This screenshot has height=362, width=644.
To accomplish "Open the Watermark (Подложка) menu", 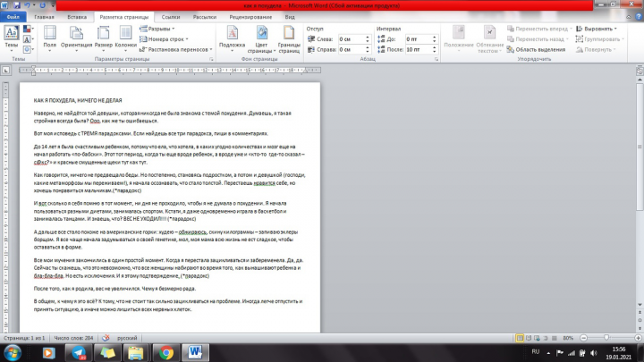I will [x=232, y=38].
